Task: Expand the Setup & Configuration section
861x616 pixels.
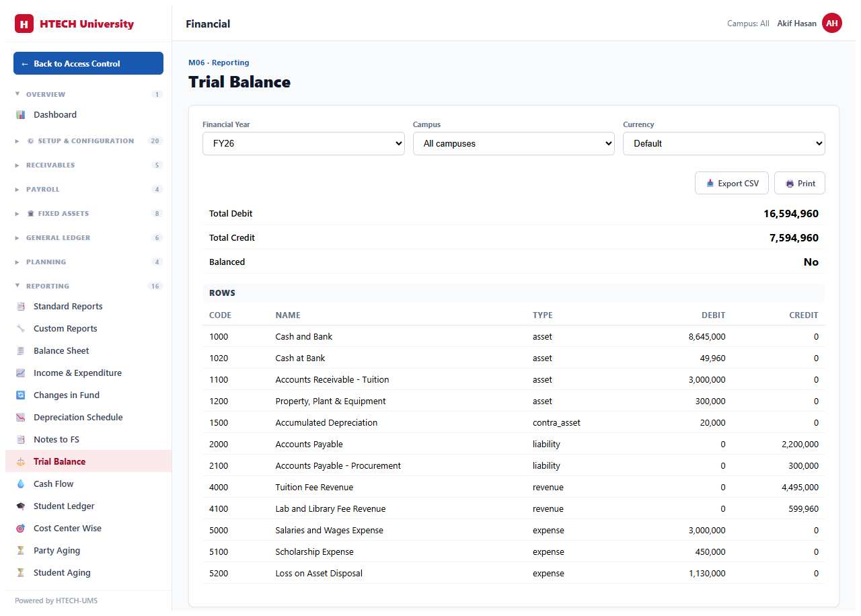Action: pos(88,141)
